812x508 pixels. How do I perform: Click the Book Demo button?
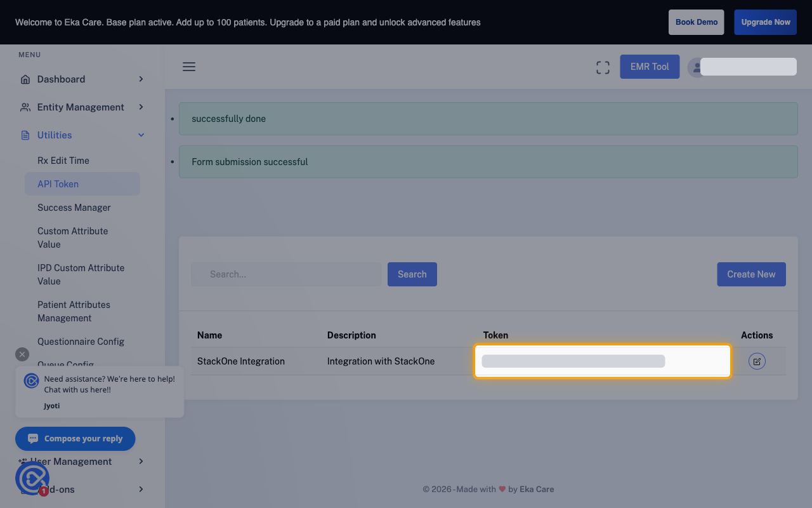[697, 22]
